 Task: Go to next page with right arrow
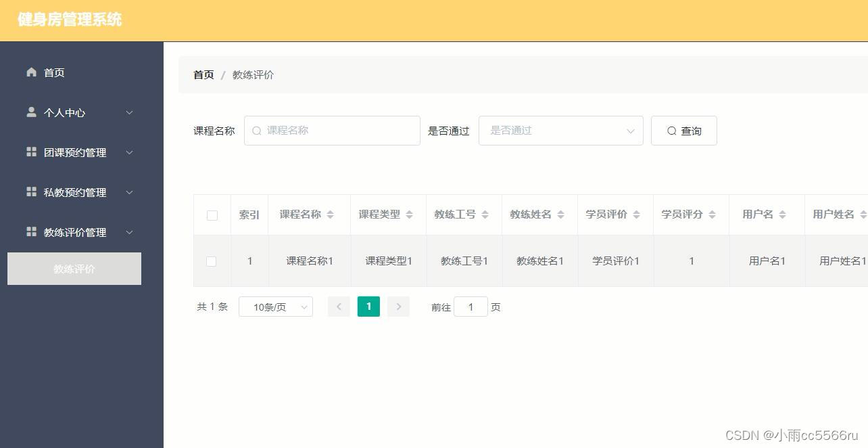point(398,307)
